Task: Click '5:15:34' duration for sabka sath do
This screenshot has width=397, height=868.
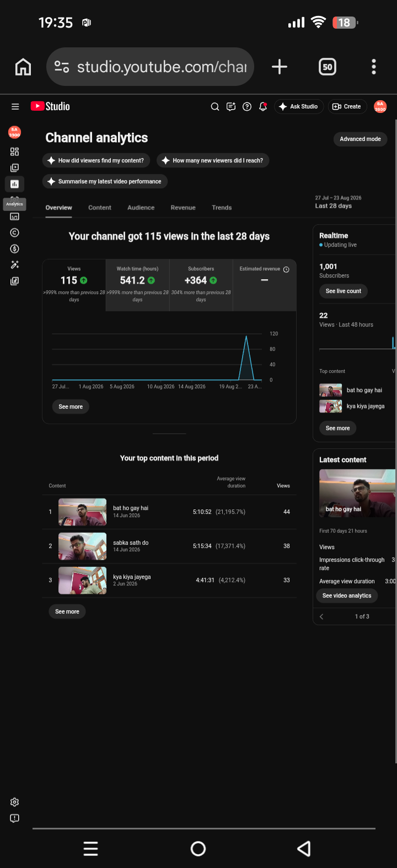Action: (202, 546)
